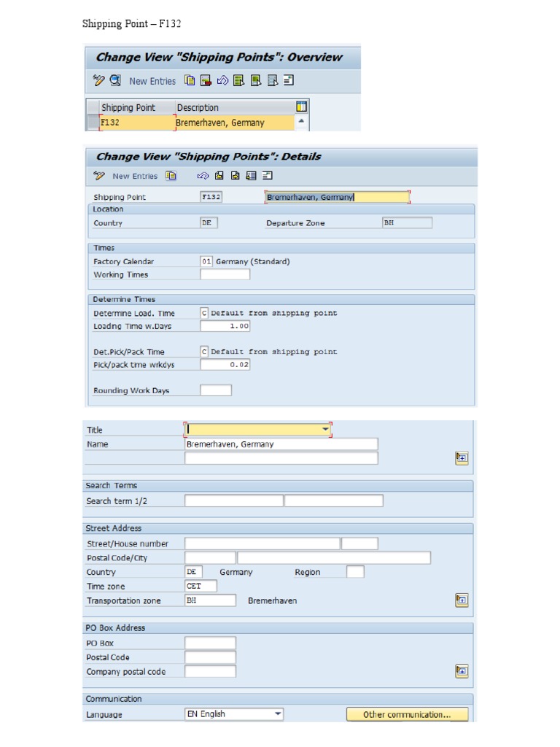Click Undo change icon in Details toolbar
Screen dimensions: 560x747
203,176
